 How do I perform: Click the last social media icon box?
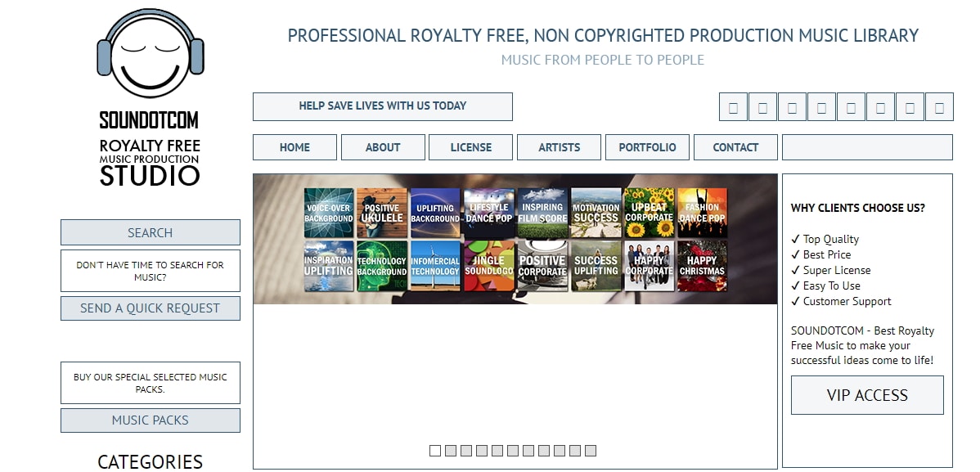click(x=939, y=107)
